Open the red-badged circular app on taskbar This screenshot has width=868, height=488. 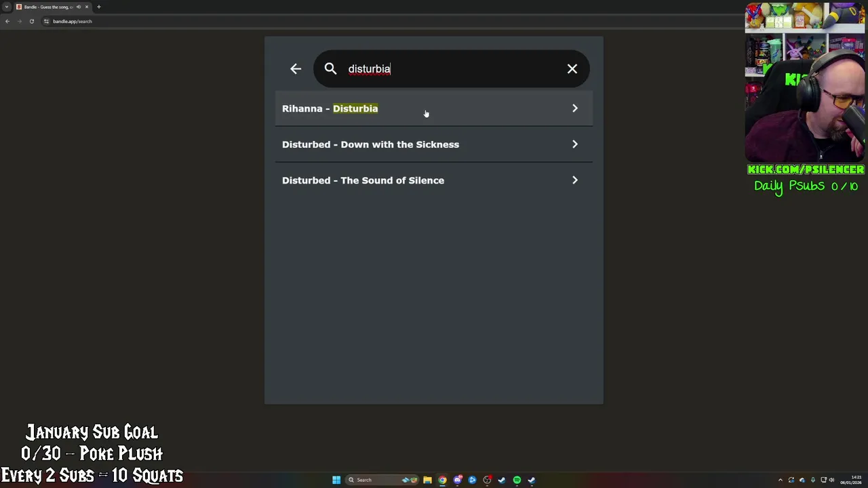click(487, 480)
